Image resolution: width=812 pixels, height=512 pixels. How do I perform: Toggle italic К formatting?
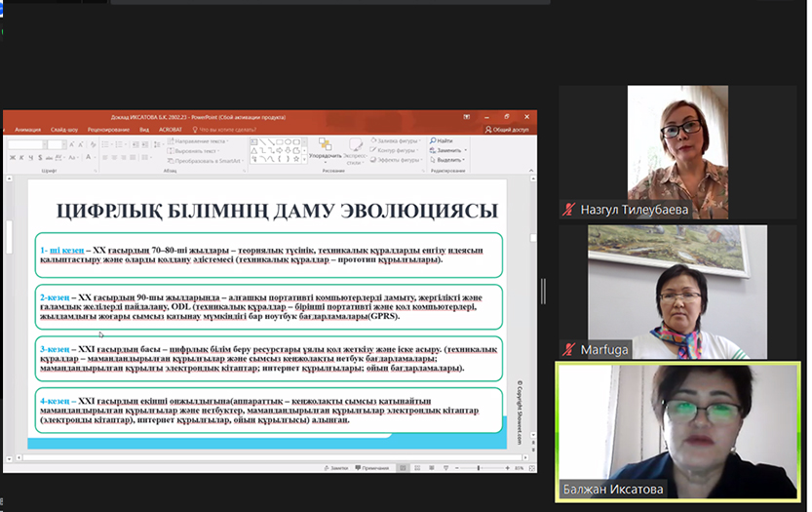[x=22, y=157]
